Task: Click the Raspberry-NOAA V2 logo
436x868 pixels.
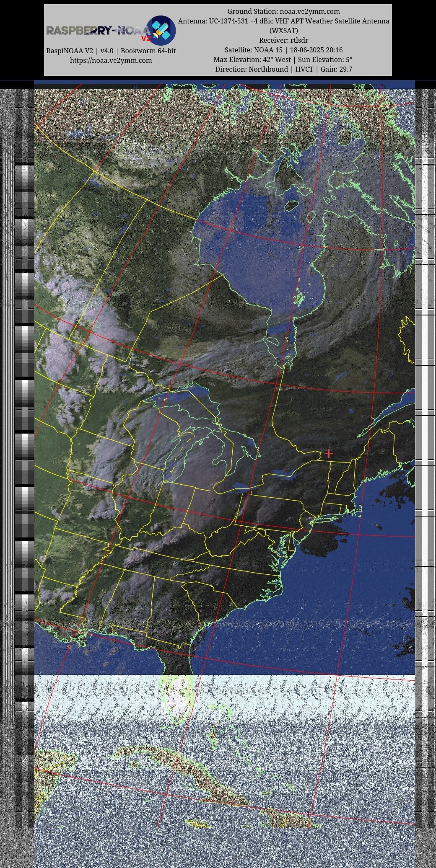Action: click(x=111, y=30)
